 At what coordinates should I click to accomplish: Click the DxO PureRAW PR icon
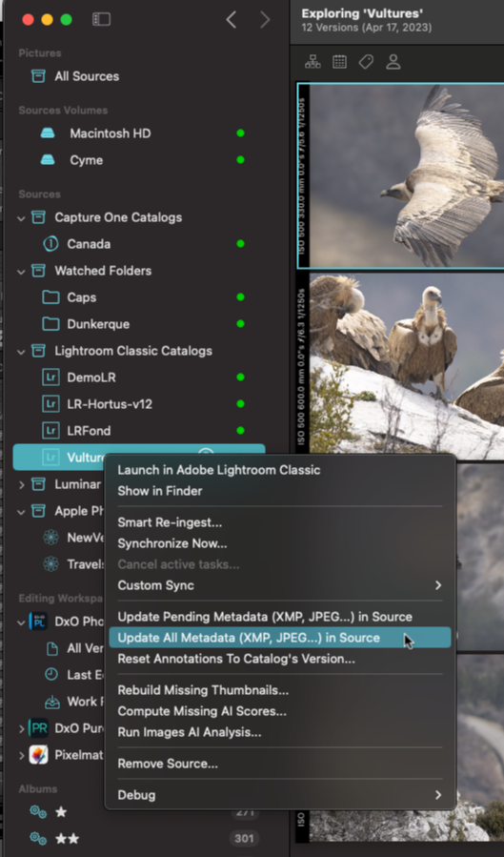(x=38, y=728)
